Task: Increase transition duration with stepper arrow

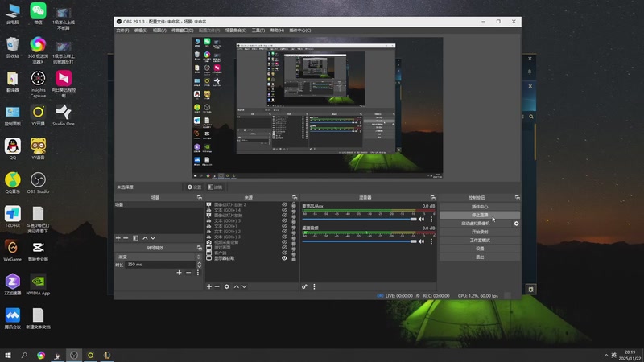Action: [199, 263]
